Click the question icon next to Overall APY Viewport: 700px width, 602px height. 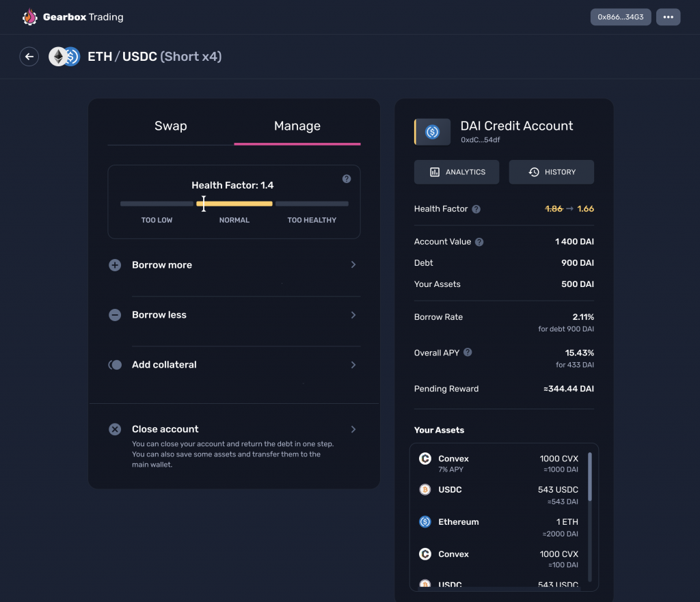pos(468,352)
